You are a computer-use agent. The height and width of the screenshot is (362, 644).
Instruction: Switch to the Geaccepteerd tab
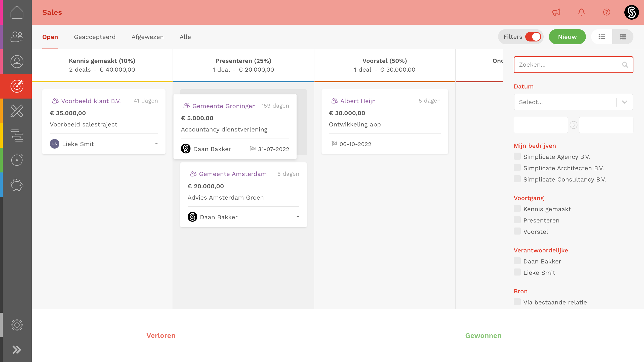pos(95,37)
